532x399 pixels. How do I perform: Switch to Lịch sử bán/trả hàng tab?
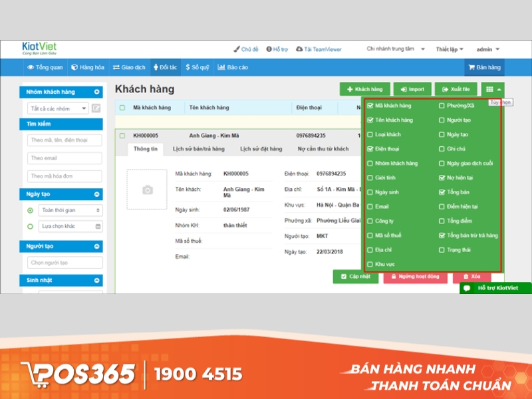click(x=198, y=149)
